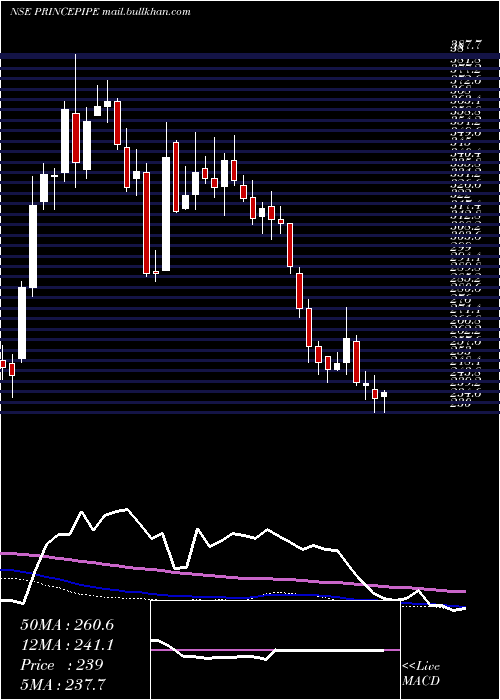500x700 pixels.
Task: Click the 50MA : 260.6 readout
Action: click(x=67, y=625)
